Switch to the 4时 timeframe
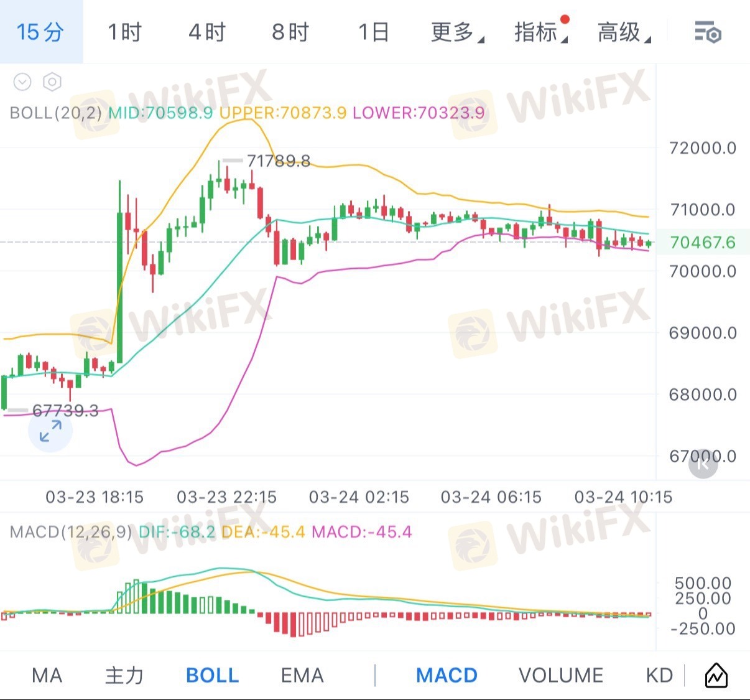The height and width of the screenshot is (700, 750). (x=207, y=32)
